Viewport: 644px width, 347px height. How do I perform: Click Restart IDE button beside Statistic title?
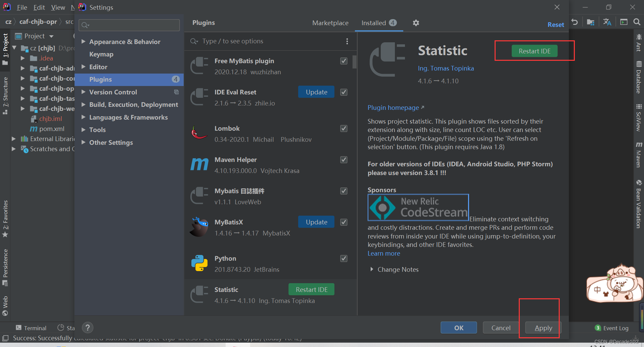pyautogui.click(x=535, y=51)
